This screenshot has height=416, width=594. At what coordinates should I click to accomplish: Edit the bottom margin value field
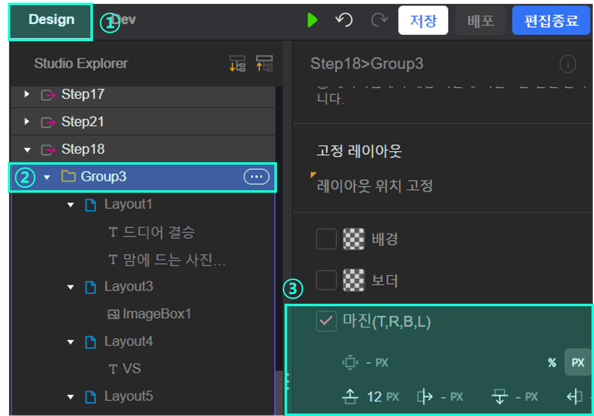coord(527,397)
